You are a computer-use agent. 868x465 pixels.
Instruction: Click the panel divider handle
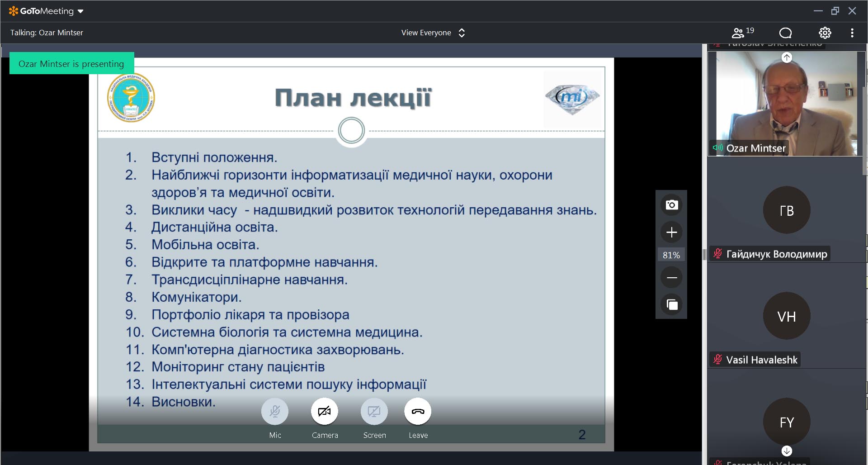tap(704, 255)
